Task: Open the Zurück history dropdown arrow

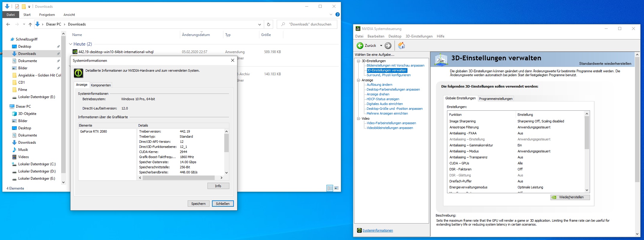Action: tap(381, 46)
